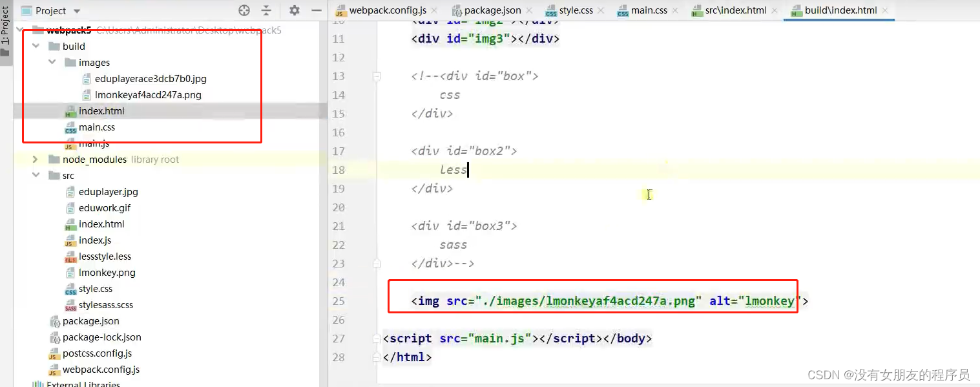
Task: Click the eduplayerace3dcb7b0.jpg image file icon
Action: pos(87,79)
